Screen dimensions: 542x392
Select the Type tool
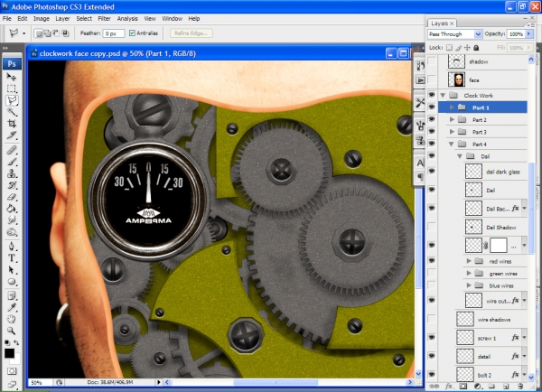click(12, 258)
